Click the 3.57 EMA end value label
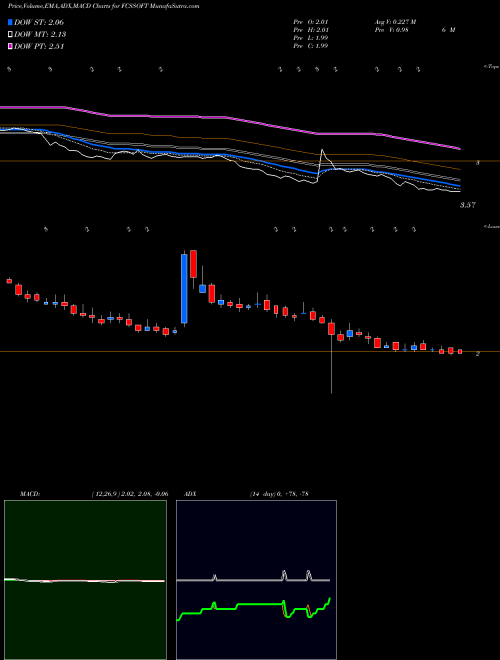The height and width of the screenshot is (660, 500). click(468, 205)
